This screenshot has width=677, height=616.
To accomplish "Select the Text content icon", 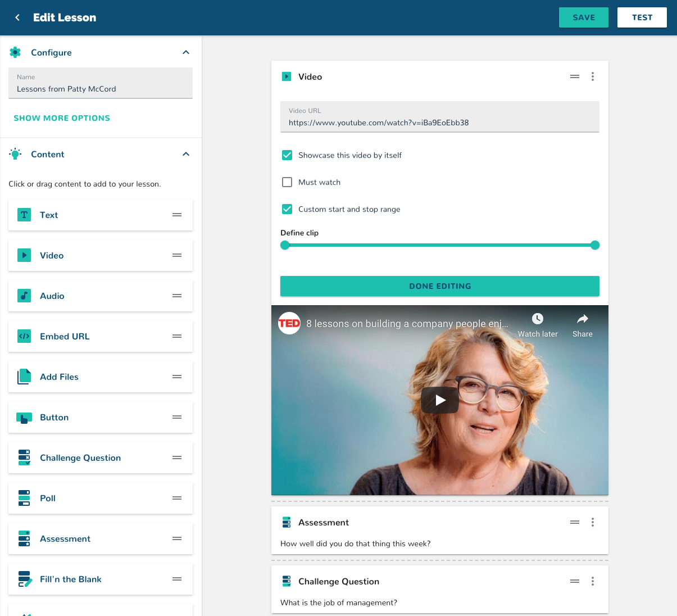I will [x=24, y=215].
